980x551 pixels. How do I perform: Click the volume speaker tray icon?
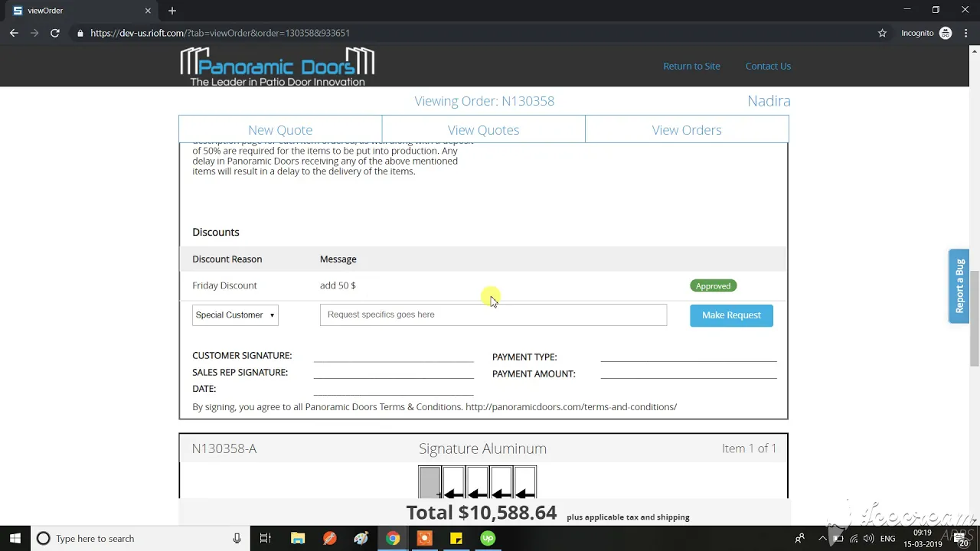point(868,539)
